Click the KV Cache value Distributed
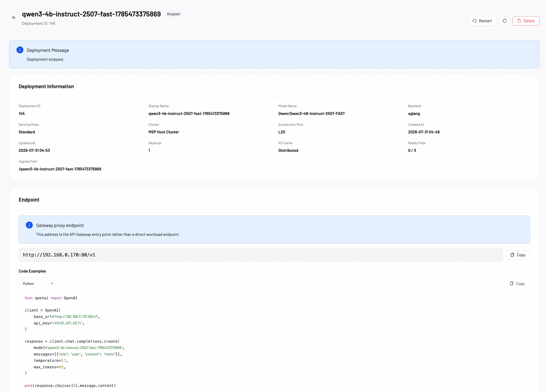 288,150
